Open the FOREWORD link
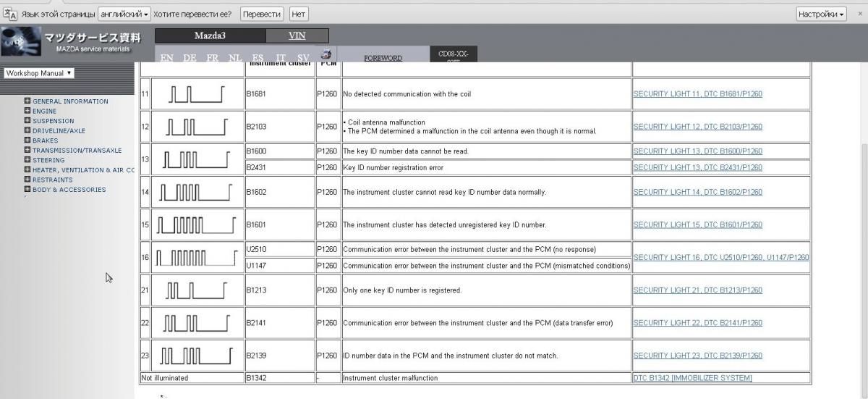868x399 pixels. pyautogui.click(x=383, y=58)
